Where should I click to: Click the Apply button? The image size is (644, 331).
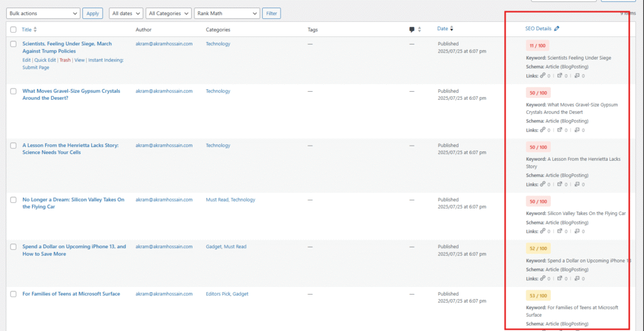[93, 13]
